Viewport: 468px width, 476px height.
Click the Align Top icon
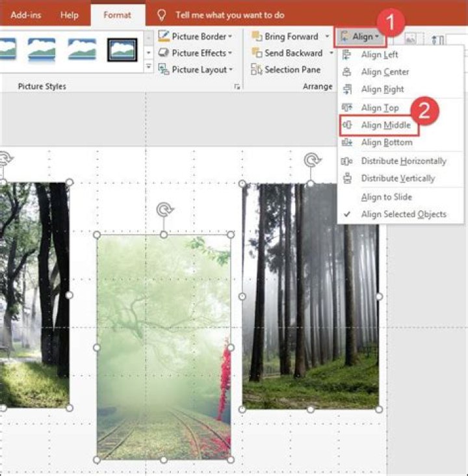347,107
